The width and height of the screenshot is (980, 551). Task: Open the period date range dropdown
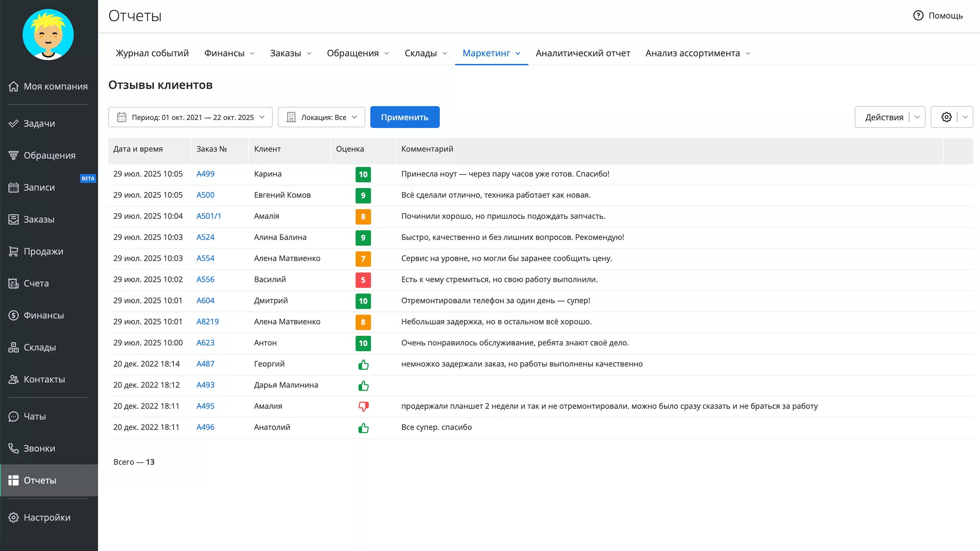190,117
